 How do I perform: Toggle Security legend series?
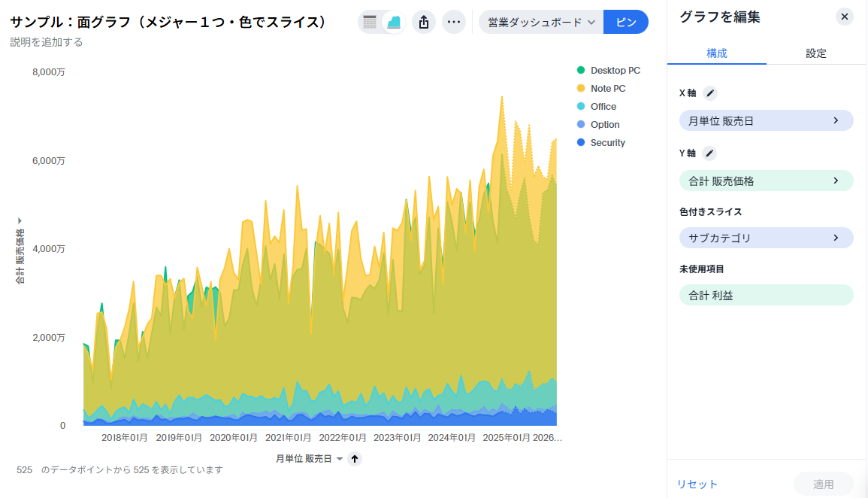point(607,143)
